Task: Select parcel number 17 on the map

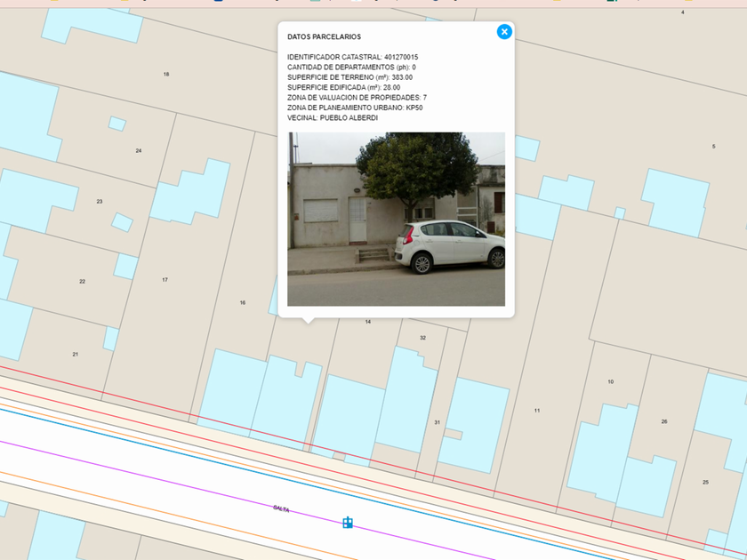Action: [x=165, y=280]
